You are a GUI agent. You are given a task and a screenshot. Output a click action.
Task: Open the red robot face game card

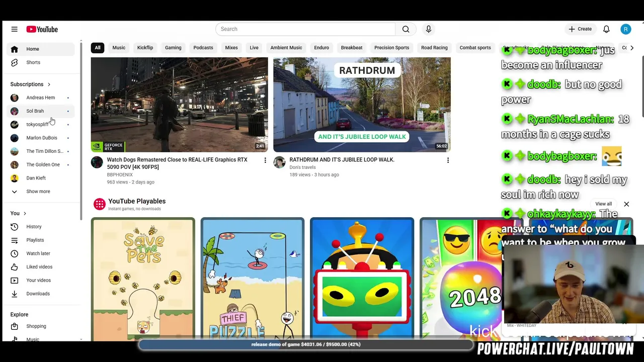(362, 279)
